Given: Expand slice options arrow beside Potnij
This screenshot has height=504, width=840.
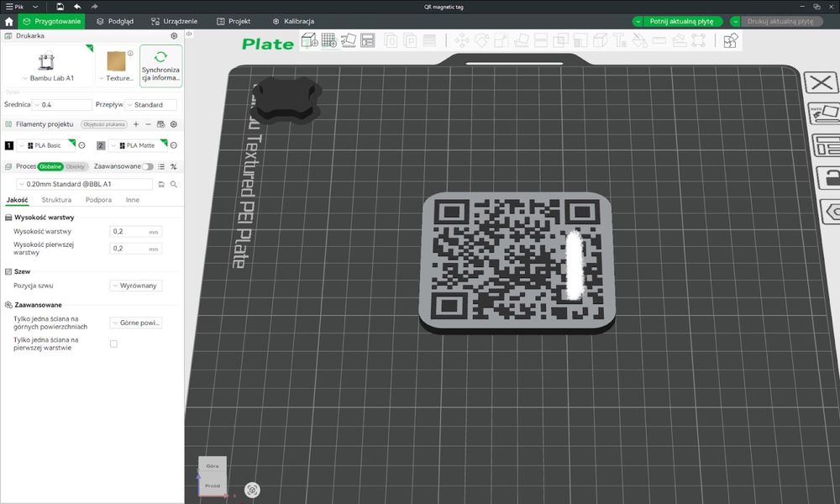Looking at the screenshot, I should tap(638, 22).
